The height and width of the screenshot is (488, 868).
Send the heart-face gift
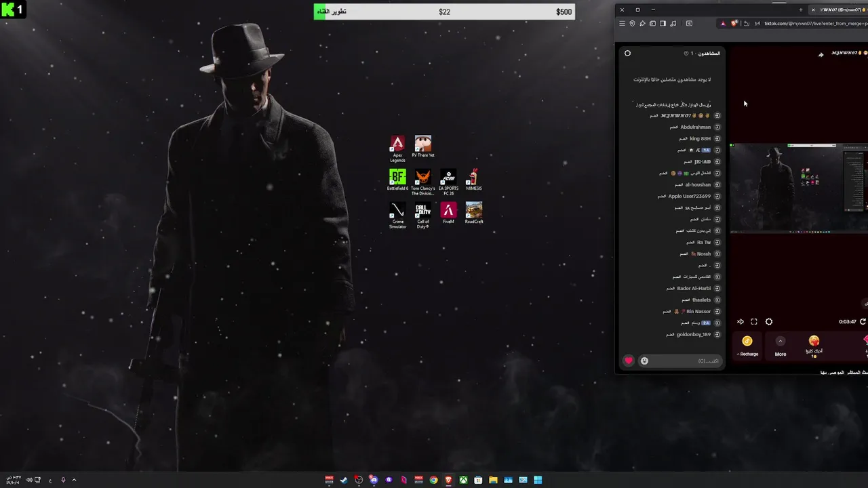point(814,345)
